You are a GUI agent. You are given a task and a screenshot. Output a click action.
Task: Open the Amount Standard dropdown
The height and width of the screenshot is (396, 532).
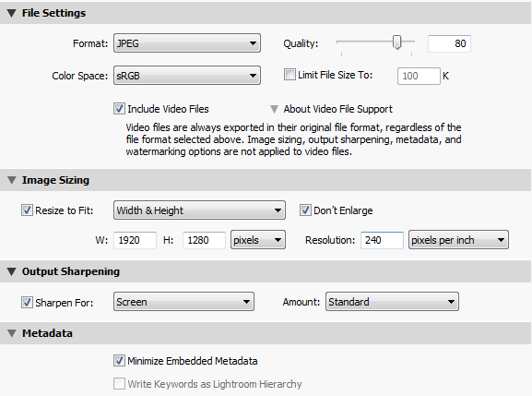[x=392, y=302]
